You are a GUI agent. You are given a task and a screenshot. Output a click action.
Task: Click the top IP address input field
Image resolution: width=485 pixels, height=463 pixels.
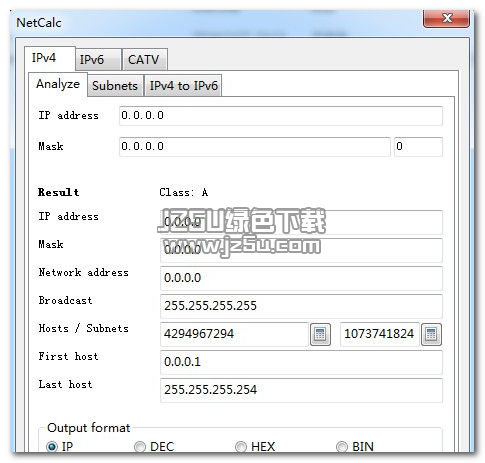(281, 116)
